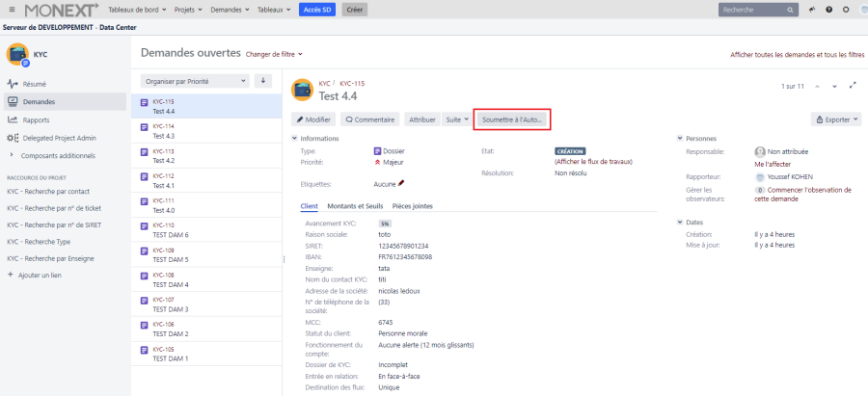Open the settings gear icon
This screenshot has height=396, width=868.
click(845, 9)
